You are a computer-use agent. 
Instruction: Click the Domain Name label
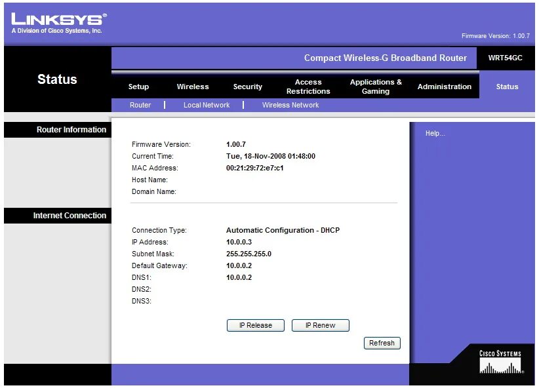coord(153,191)
